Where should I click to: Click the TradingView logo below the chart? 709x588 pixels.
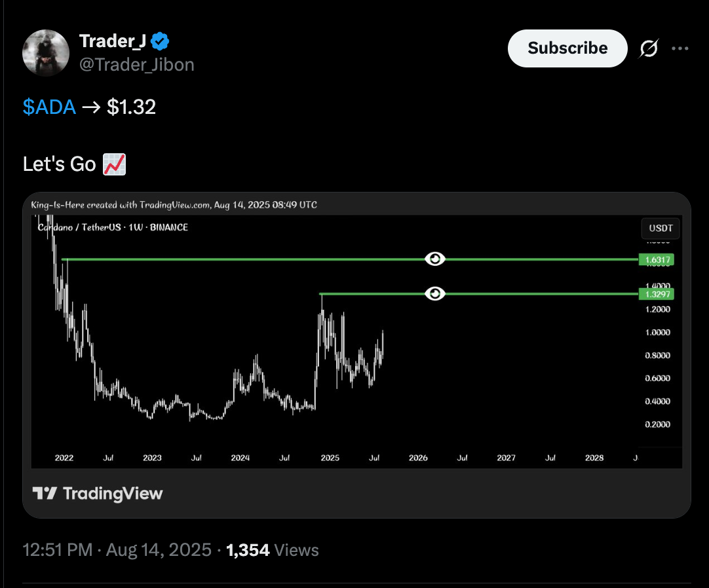point(98,494)
